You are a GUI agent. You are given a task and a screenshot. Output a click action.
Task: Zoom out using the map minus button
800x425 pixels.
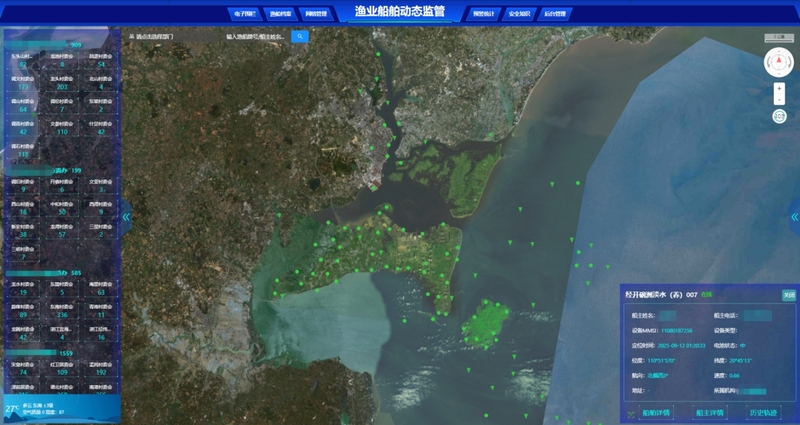779,100
